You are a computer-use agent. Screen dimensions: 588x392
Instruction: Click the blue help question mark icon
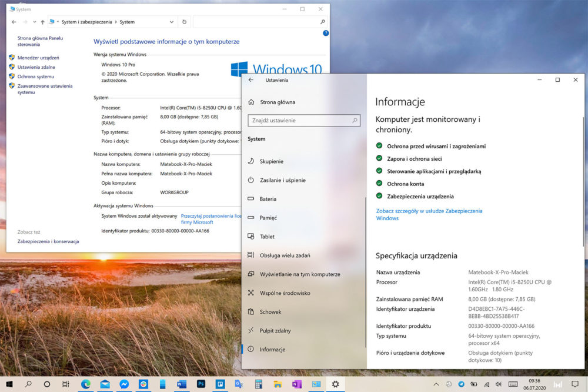326,34
